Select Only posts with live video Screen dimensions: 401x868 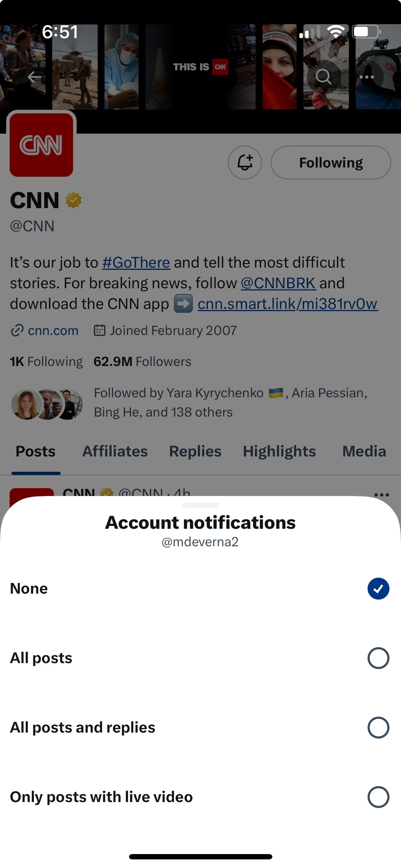(x=378, y=797)
